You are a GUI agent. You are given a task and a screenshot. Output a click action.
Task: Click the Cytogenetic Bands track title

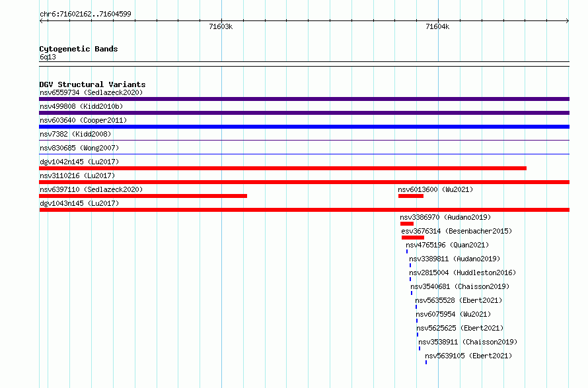click(79, 49)
